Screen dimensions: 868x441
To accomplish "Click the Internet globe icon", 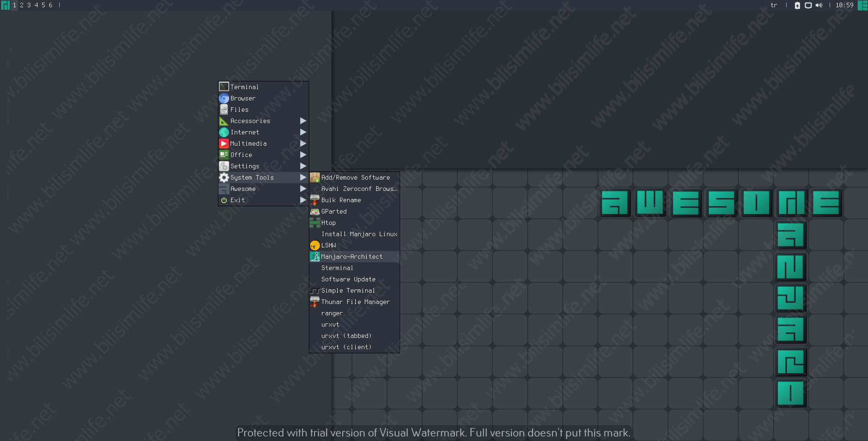I will click(x=224, y=132).
